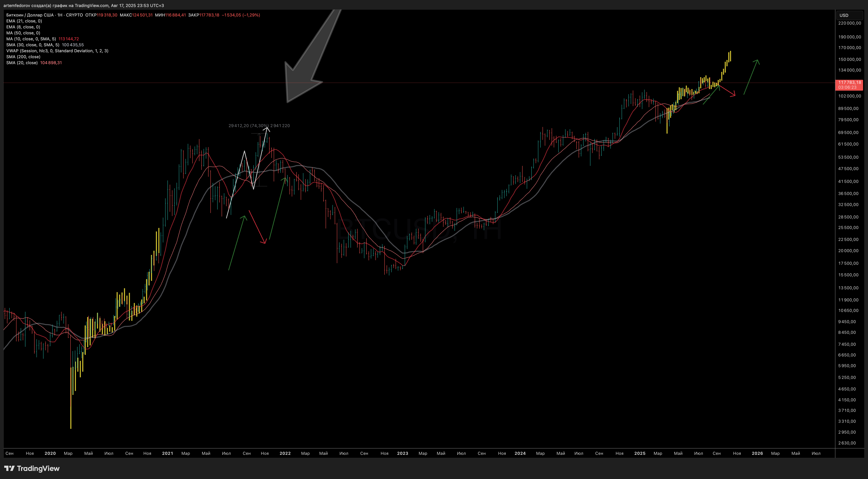Click the 2022 label on the time axis

[285, 453]
